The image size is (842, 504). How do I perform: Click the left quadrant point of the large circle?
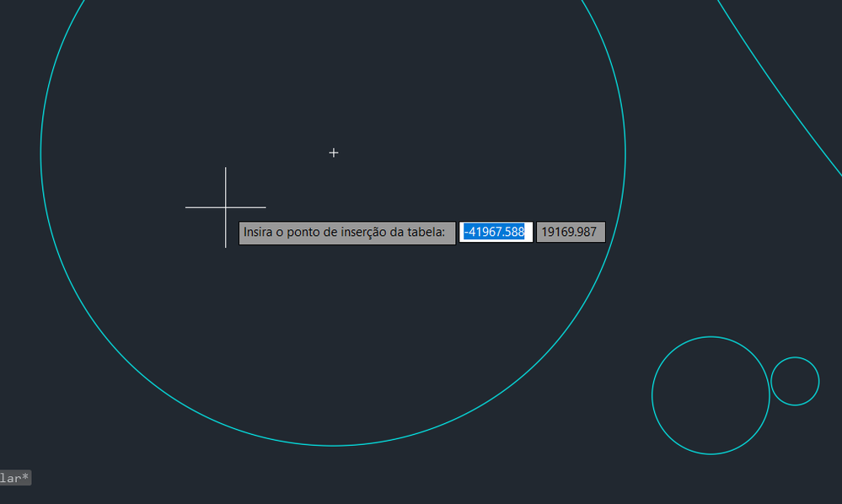pyautogui.click(x=40, y=153)
